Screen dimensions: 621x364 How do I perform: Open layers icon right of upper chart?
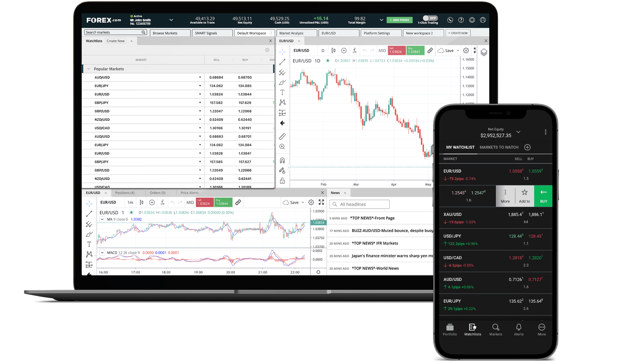pos(484,52)
